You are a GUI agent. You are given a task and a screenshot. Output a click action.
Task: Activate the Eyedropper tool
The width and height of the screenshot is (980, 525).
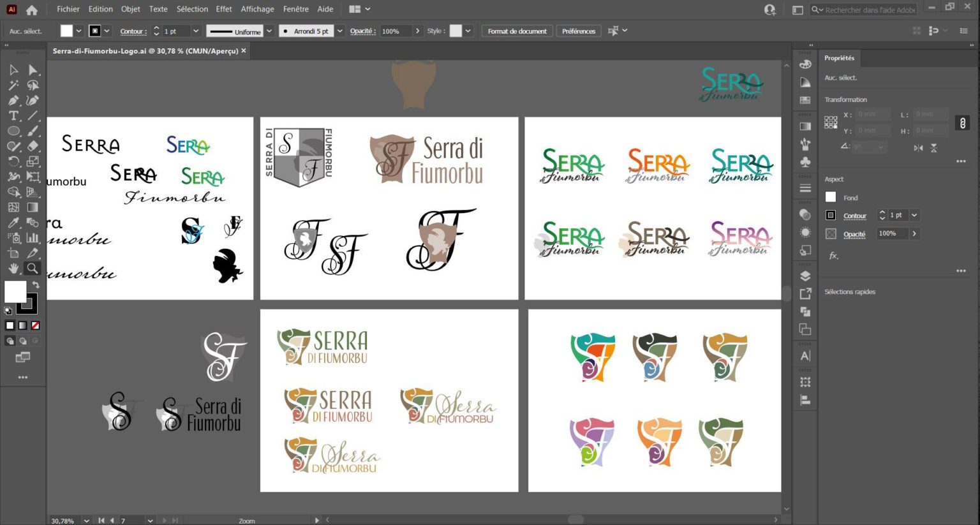point(13,223)
